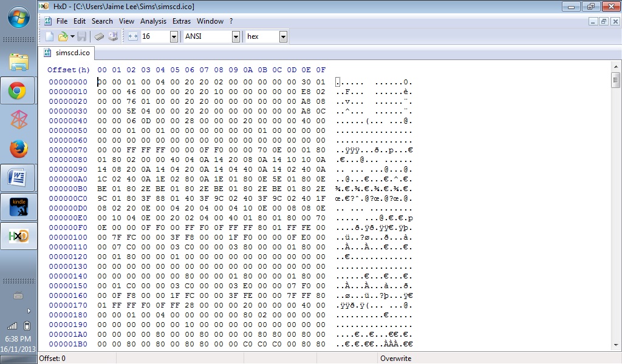
Task: Close the inner simscd.ico document
Action: click(615, 21)
